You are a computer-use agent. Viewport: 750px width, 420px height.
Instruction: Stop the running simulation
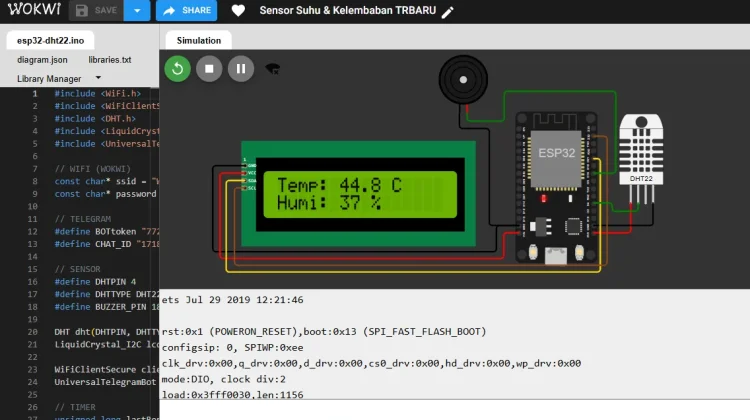point(209,69)
